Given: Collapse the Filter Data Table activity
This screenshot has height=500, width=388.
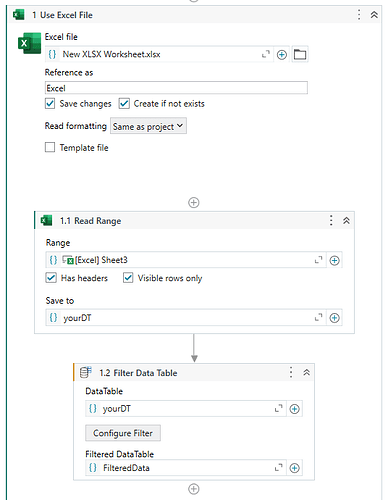Looking at the screenshot, I should pos(306,372).
